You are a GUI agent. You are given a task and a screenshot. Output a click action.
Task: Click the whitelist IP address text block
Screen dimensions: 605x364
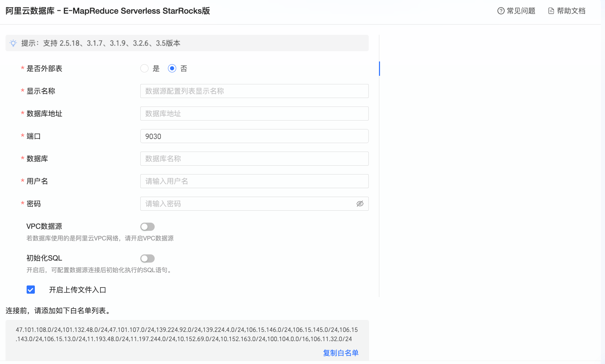click(x=187, y=334)
